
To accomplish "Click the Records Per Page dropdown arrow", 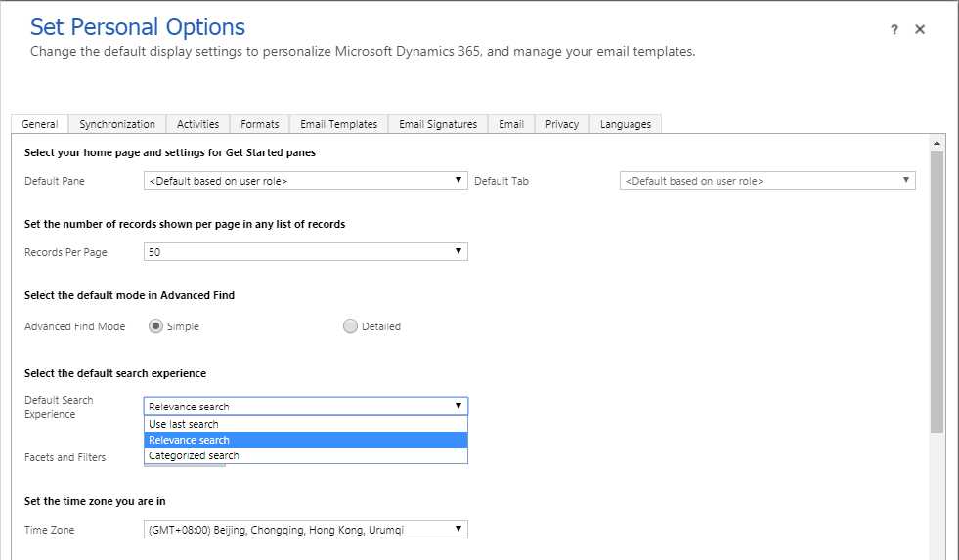I will (x=458, y=252).
